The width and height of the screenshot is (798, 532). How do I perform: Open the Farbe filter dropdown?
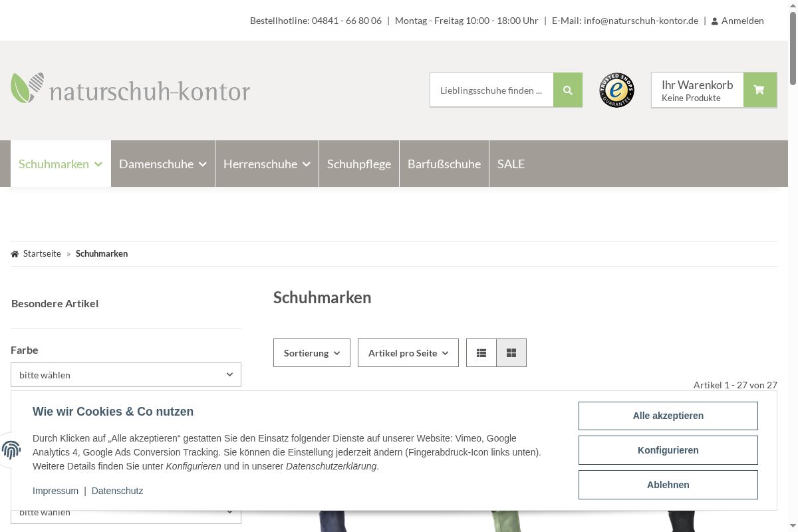[126, 375]
